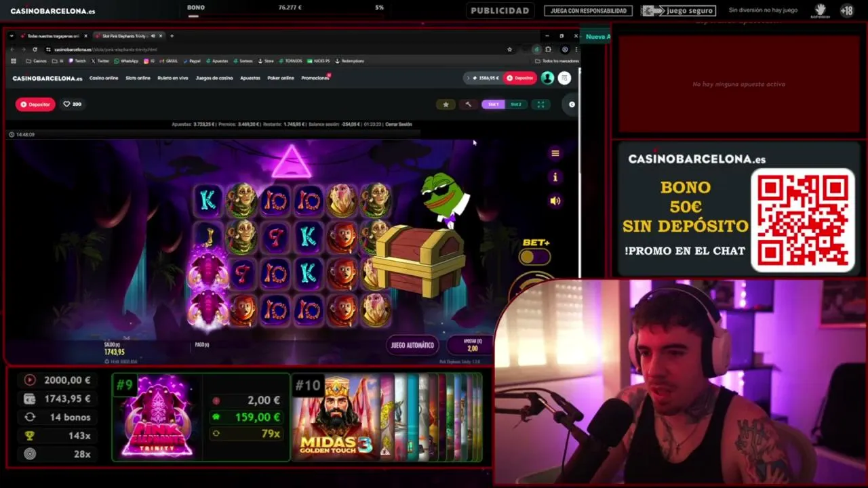868x488 pixels.
Task: Open Slots online menu
Action: (138, 78)
